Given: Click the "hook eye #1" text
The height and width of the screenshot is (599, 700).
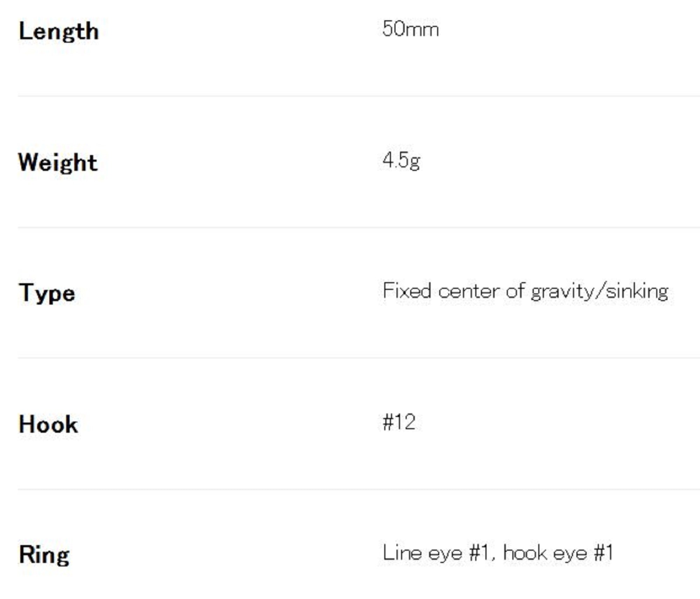Looking at the screenshot, I should point(558,553).
